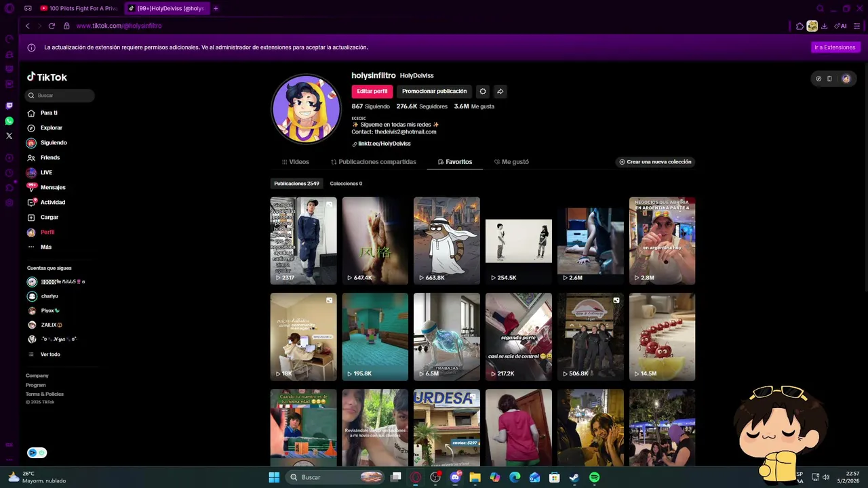
Task: Reload the current TikTok page
Action: click(x=52, y=26)
